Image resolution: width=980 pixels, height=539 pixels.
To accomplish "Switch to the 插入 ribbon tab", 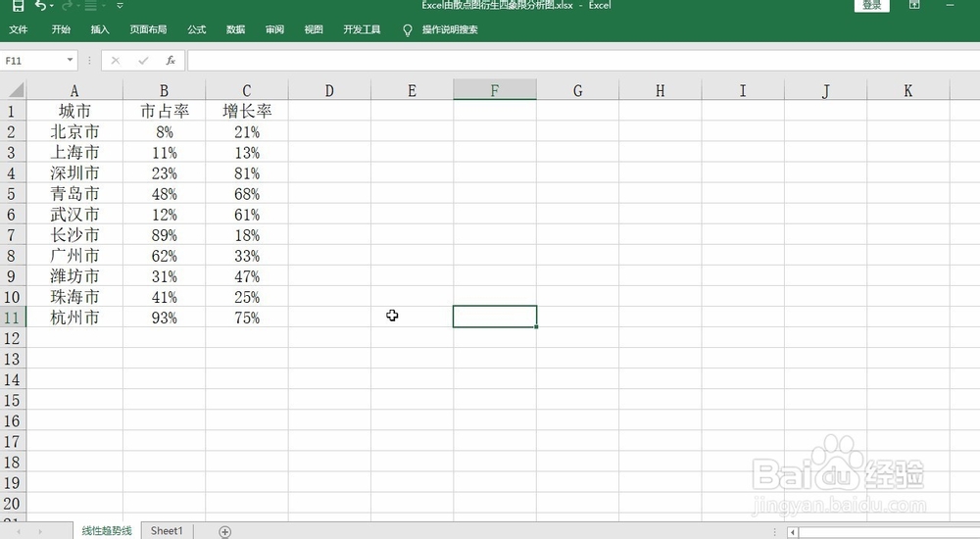I will (x=100, y=29).
